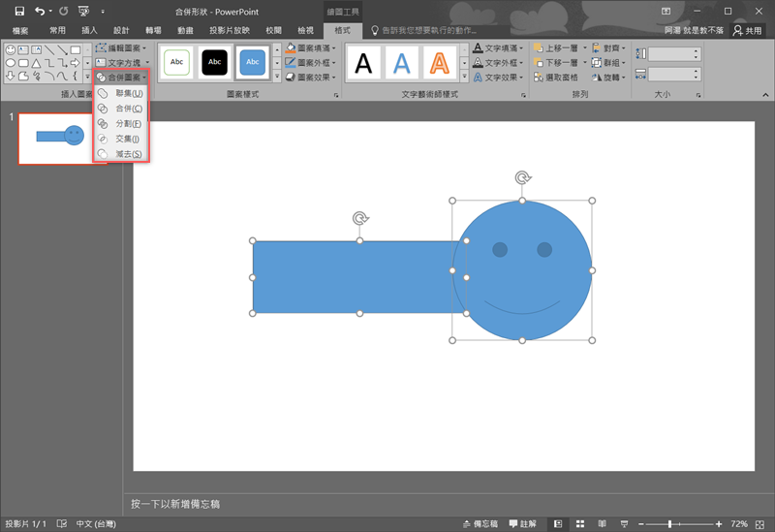Click the Save icon in quick access toolbar

tap(19, 11)
